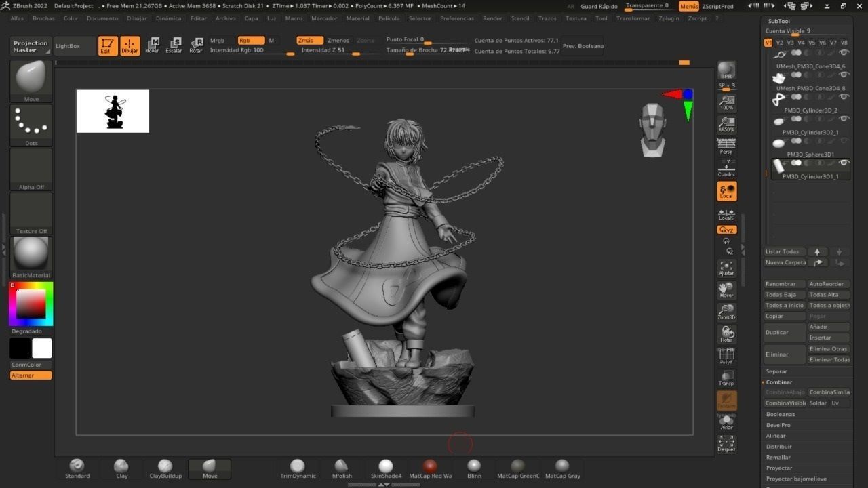Select the ClayBuildup brush
Viewport: 868px width, 488px height.
click(x=165, y=469)
